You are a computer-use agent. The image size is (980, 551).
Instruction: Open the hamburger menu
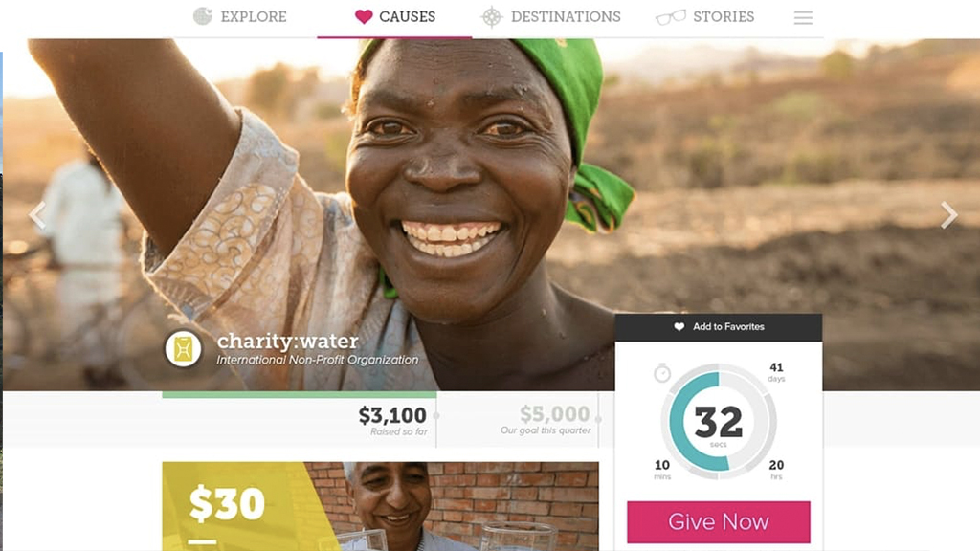(x=803, y=17)
